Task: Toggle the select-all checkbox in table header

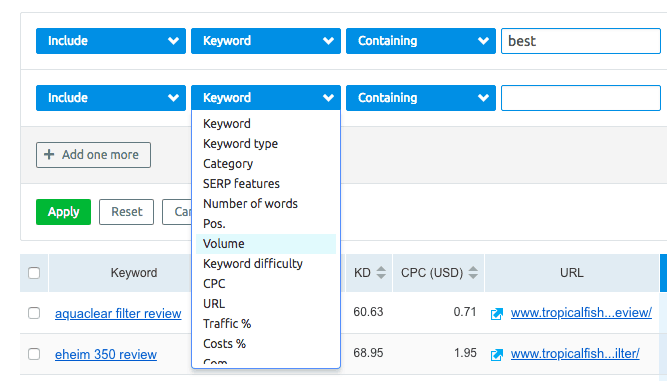Action: pyautogui.click(x=34, y=273)
